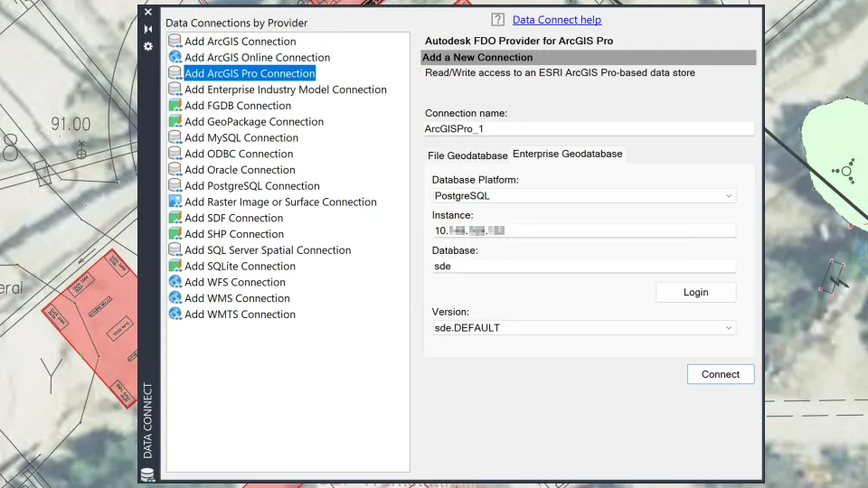
Task: Click the WFS Connection globe icon
Action: click(x=175, y=282)
